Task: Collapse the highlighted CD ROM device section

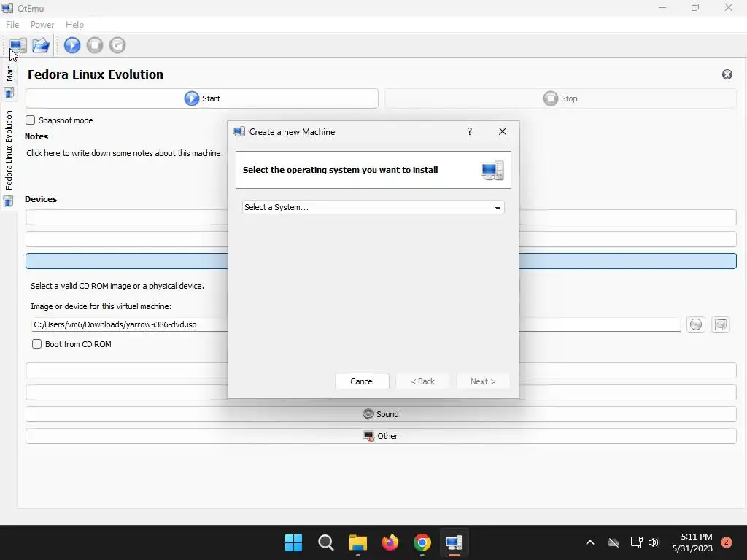Action: coord(381,261)
